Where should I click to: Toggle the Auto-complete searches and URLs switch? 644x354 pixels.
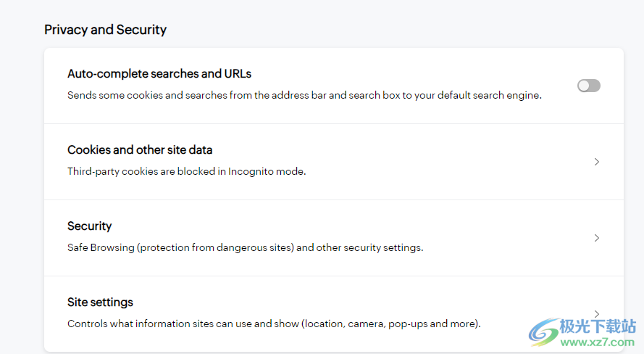[588, 86]
